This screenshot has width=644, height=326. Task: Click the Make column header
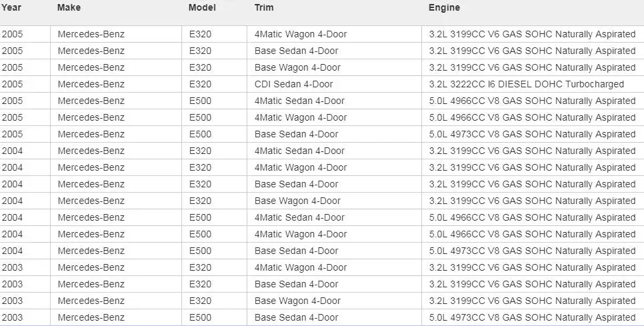(69, 7)
